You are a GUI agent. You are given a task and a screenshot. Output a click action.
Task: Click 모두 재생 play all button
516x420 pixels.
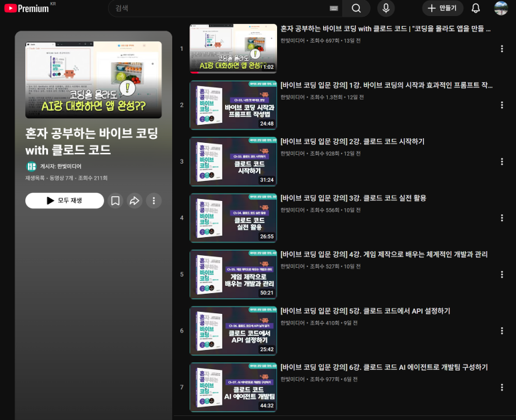pyautogui.click(x=65, y=200)
